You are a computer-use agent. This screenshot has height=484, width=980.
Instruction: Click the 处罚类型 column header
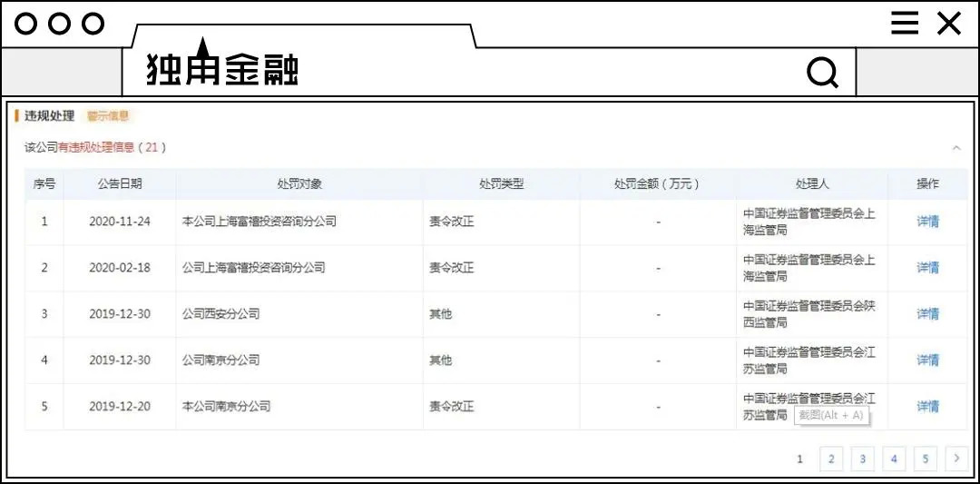[x=501, y=183]
